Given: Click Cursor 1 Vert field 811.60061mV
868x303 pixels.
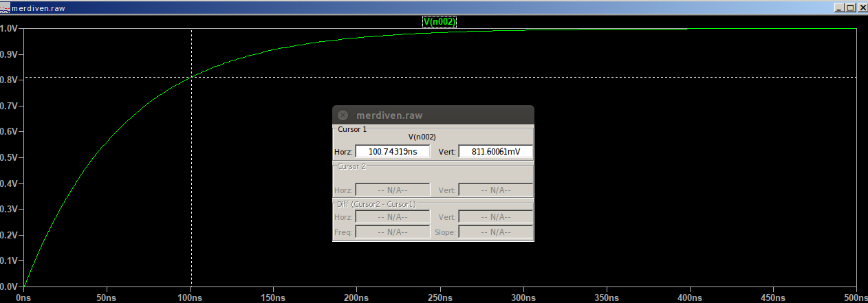Looking at the screenshot, I should (x=495, y=151).
